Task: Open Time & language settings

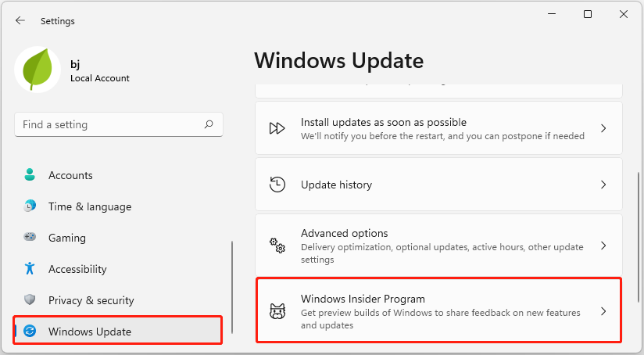Action: coord(89,206)
